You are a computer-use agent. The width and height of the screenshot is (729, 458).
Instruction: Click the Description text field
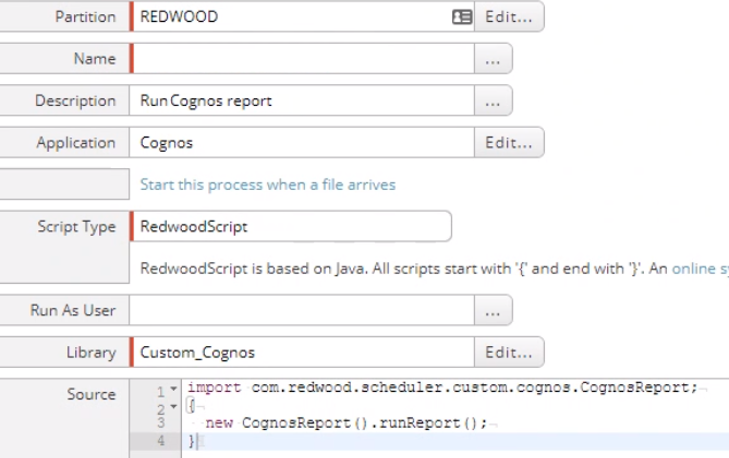[x=302, y=101]
